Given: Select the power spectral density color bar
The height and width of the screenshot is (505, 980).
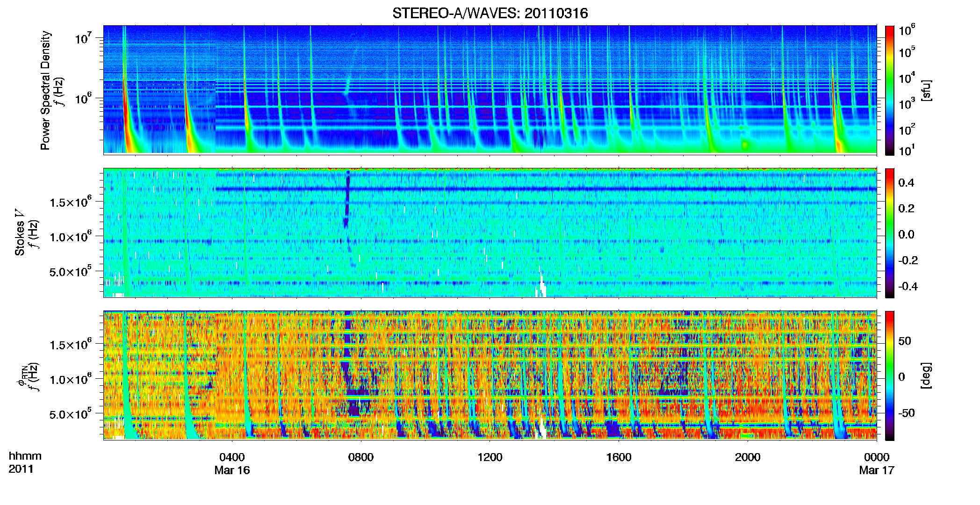Looking at the screenshot, I should pos(890,90).
